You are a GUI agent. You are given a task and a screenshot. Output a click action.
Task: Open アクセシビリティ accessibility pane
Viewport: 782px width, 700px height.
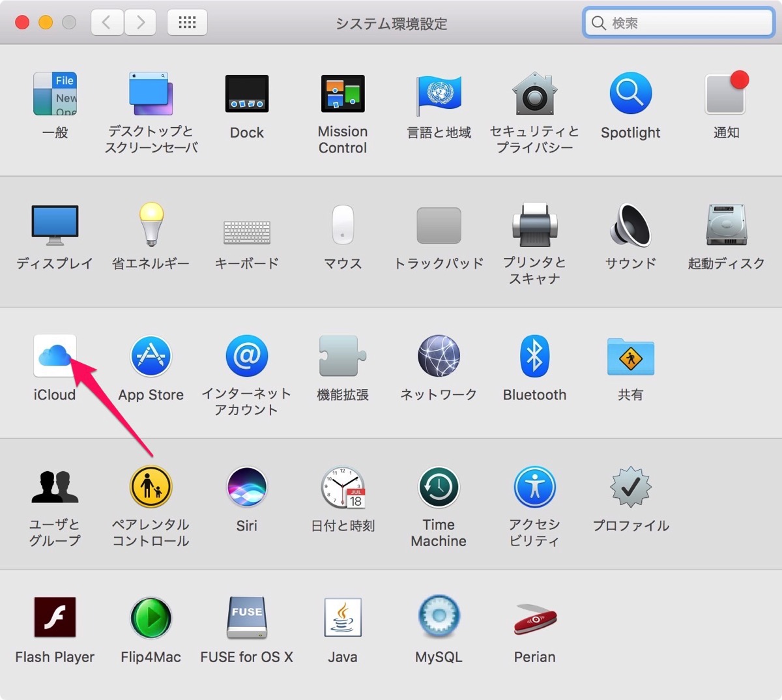click(534, 488)
